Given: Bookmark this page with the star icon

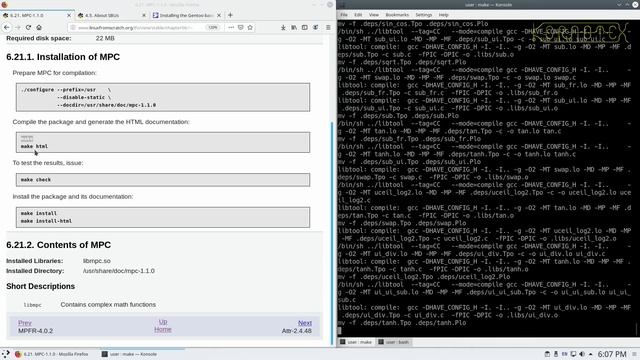Looking at the screenshot, I should tap(250, 27).
